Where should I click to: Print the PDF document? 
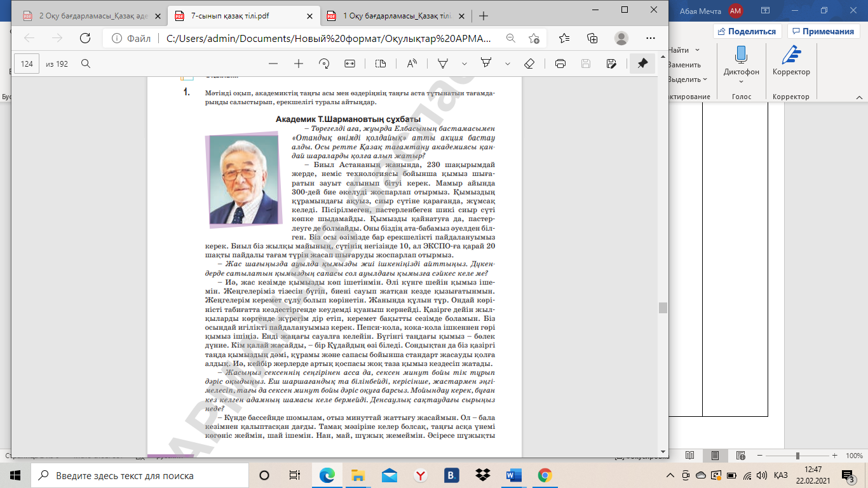click(x=560, y=64)
